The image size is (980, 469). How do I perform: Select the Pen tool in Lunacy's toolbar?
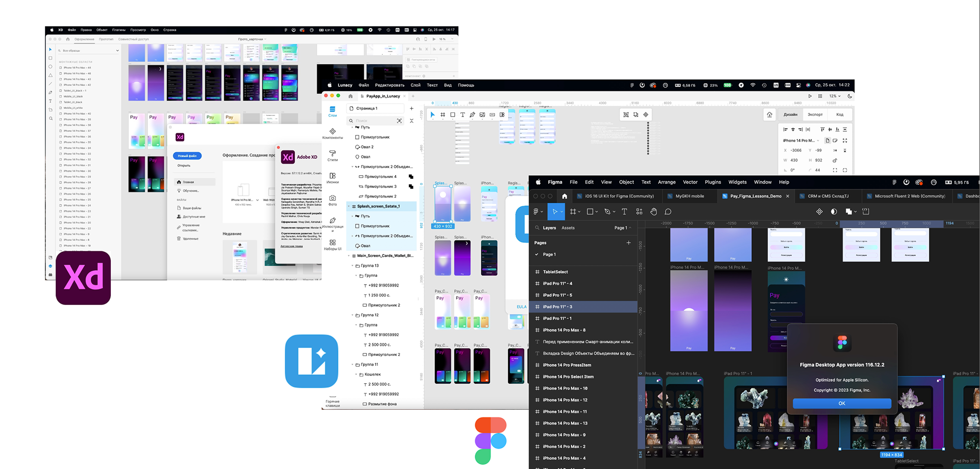pyautogui.click(x=473, y=115)
